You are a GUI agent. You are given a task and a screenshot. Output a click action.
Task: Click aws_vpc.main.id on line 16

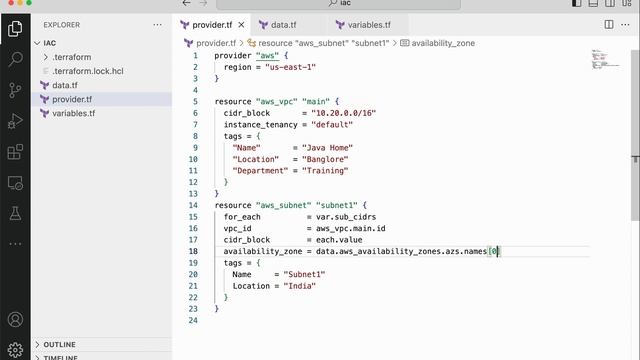351,228
